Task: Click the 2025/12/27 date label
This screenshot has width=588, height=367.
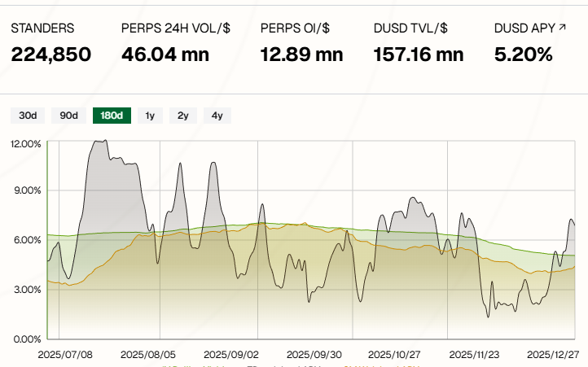Action: (553, 354)
